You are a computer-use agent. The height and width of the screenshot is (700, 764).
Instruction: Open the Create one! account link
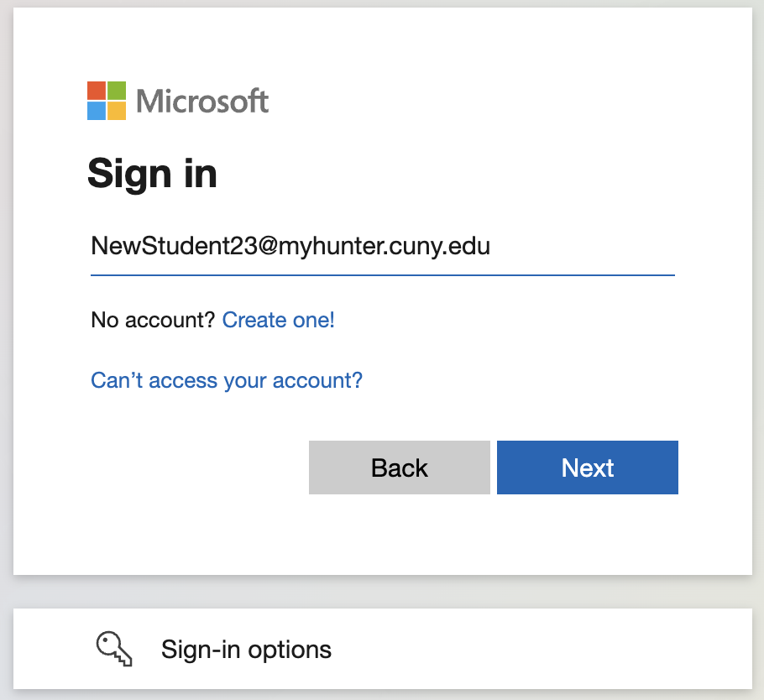pyautogui.click(x=278, y=320)
